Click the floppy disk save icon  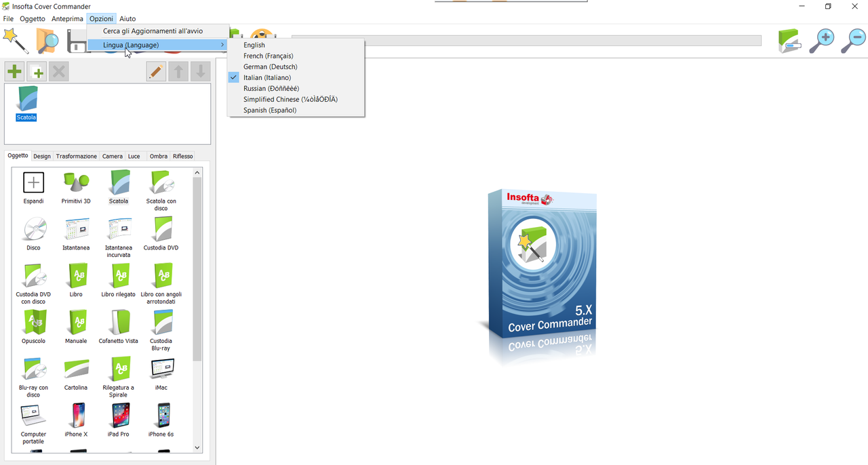(77, 43)
